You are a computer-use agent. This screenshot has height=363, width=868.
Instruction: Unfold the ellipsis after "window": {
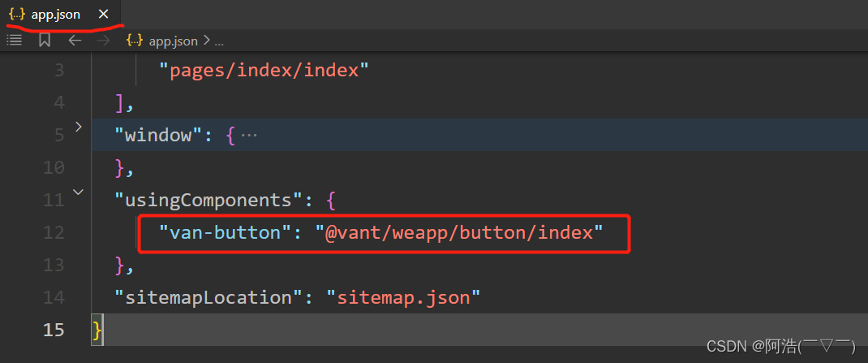pyautogui.click(x=249, y=135)
